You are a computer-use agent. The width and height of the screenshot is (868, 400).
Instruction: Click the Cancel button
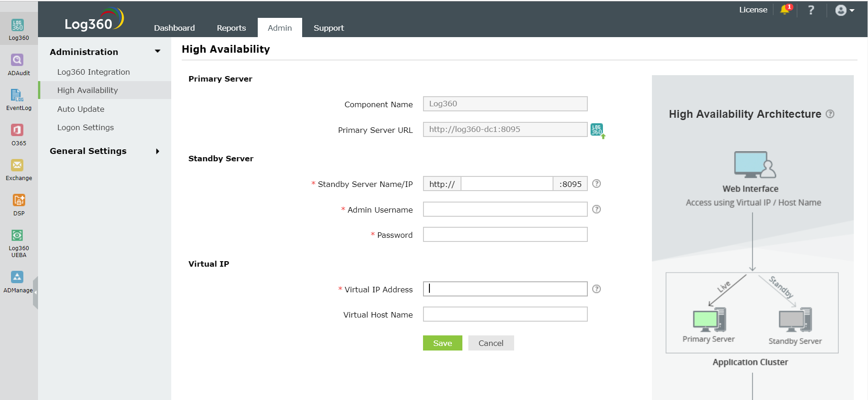coord(491,343)
